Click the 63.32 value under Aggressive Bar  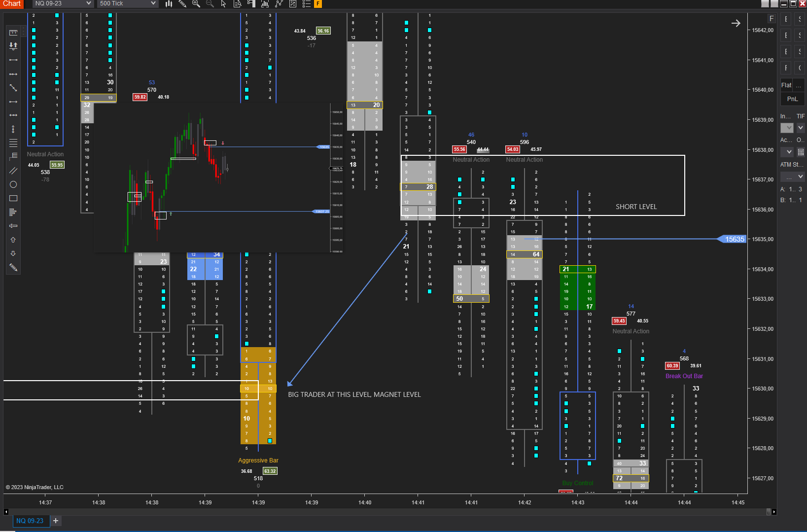pos(270,471)
